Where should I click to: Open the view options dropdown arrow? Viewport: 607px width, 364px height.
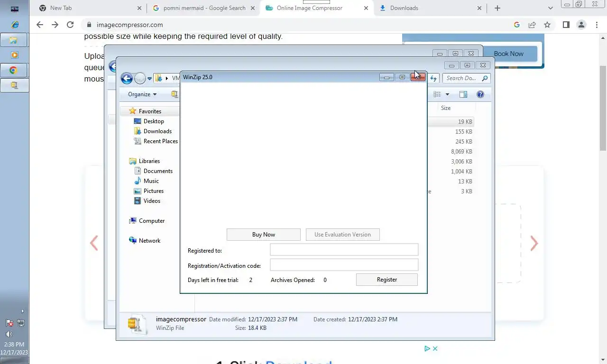pos(447,94)
